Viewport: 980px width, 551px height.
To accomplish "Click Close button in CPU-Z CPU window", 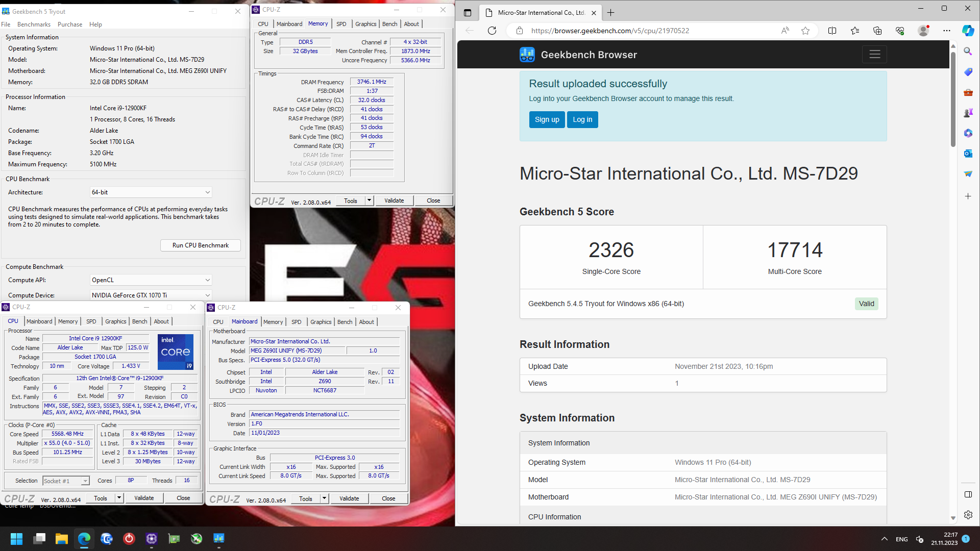I will pos(183,498).
